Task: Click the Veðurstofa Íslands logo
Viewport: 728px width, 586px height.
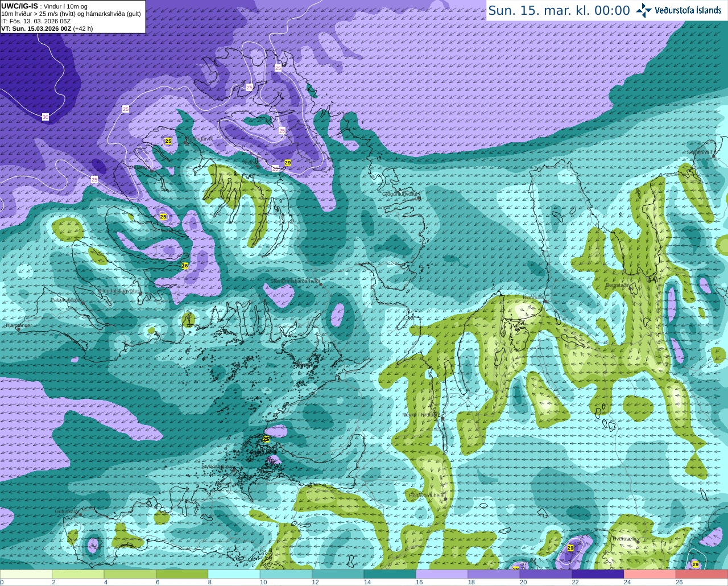Action: (x=679, y=10)
